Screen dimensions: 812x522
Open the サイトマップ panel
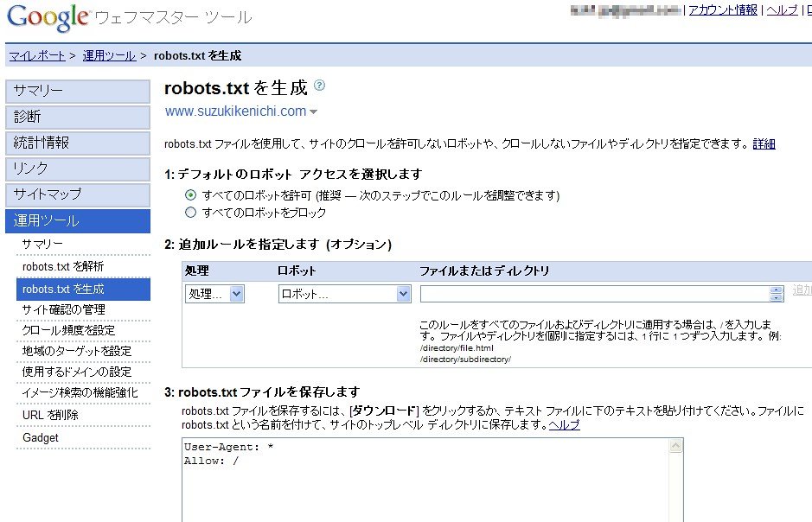77,195
